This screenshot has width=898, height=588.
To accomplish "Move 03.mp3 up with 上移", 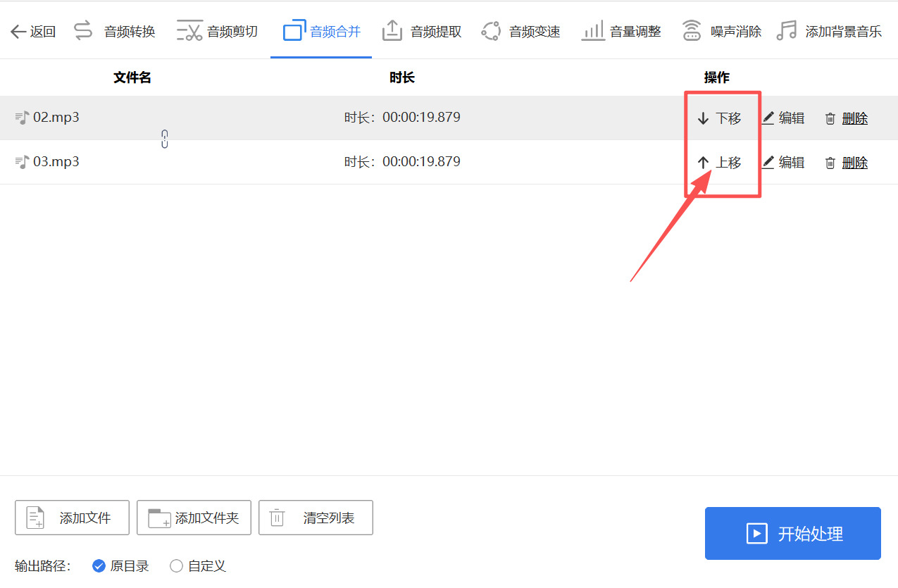I will tap(719, 163).
